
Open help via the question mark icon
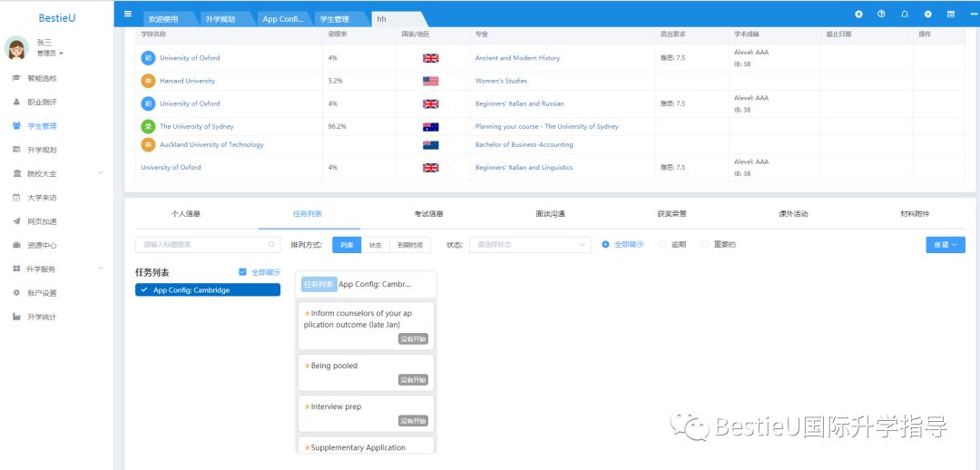point(881,14)
